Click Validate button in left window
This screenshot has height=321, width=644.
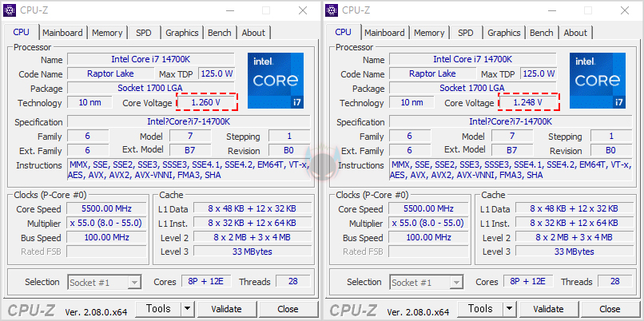226,309
